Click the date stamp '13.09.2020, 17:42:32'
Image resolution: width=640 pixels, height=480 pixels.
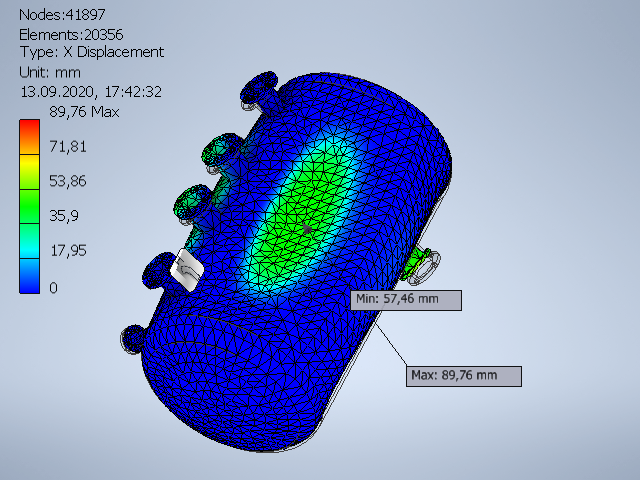click(91, 92)
